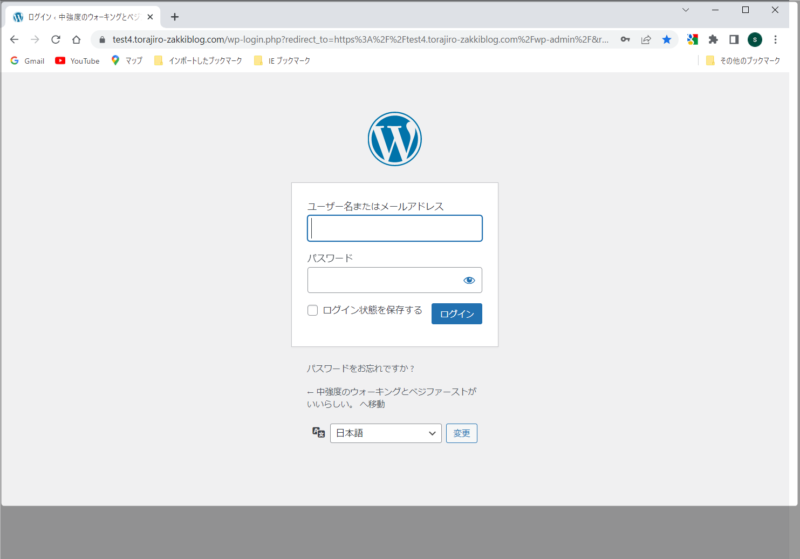This screenshot has width=800, height=559.
Task: Go to browser home page icon
Action: pyautogui.click(x=76, y=39)
